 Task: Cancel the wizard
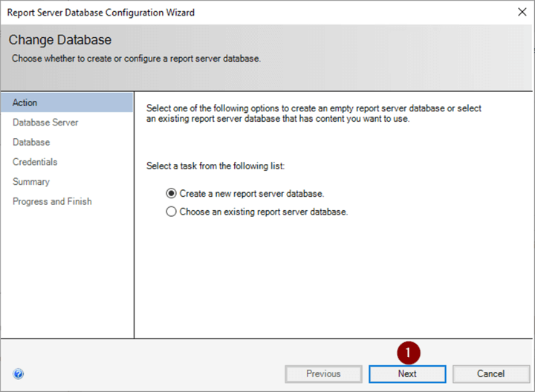coord(490,373)
